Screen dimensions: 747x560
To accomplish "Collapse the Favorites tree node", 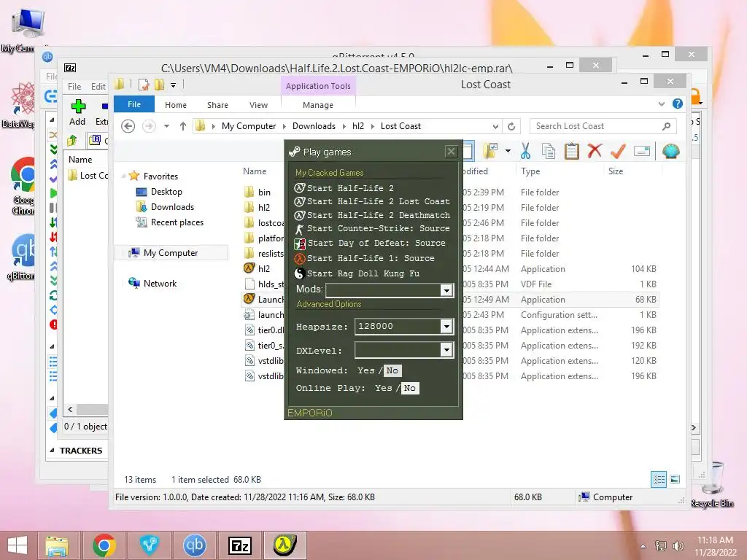I will point(123,176).
